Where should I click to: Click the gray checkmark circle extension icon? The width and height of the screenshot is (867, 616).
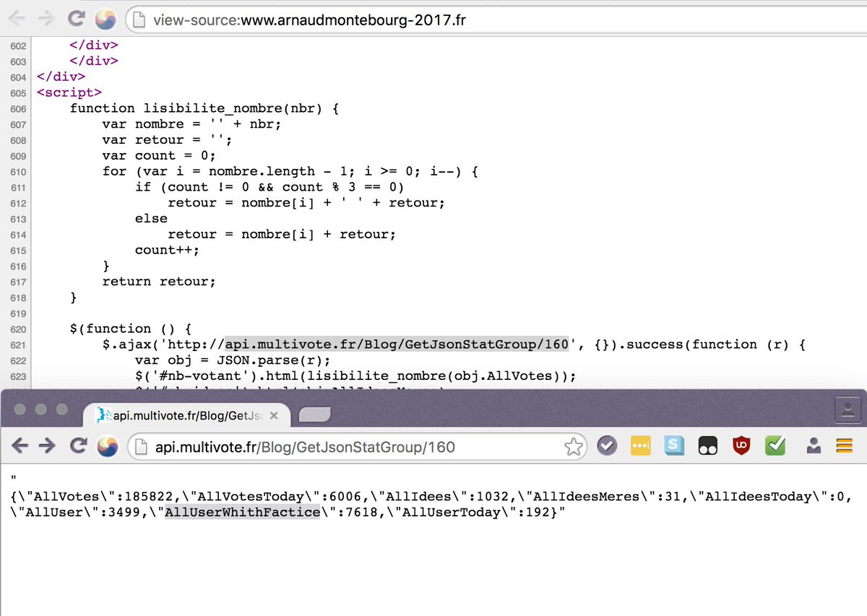coord(607,447)
